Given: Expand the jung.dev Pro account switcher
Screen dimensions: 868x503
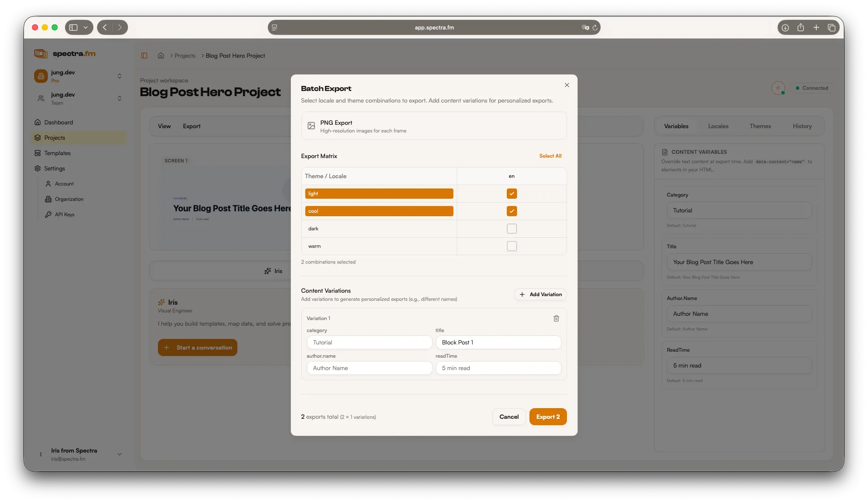Looking at the screenshot, I should (120, 76).
